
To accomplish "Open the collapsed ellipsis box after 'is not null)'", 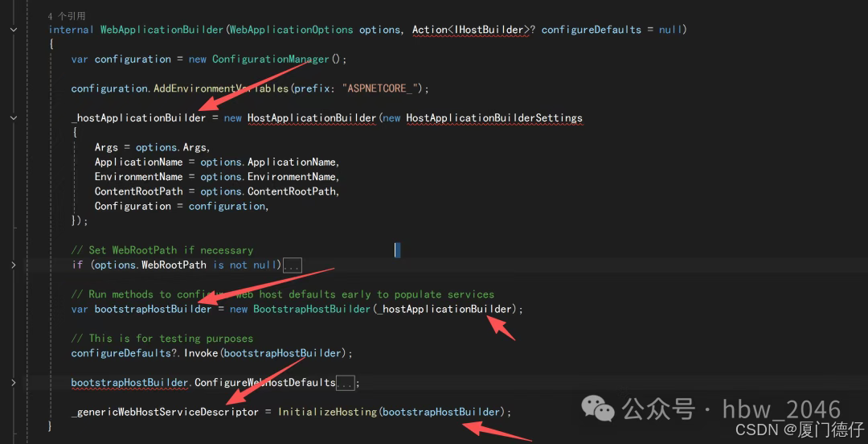I will coord(293,265).
